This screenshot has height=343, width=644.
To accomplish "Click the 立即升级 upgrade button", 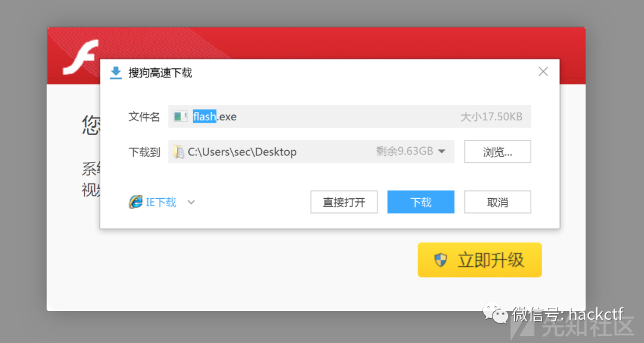I will pos(480,260).
